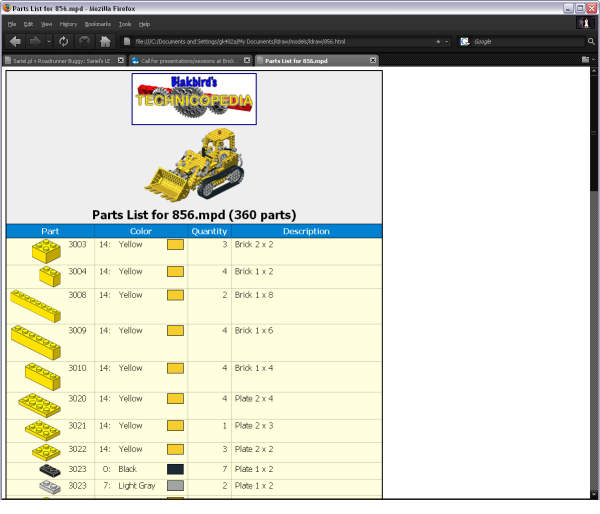Click the Brick 2 x 2 part image
The image size is (600, 514).
(46, 251)
